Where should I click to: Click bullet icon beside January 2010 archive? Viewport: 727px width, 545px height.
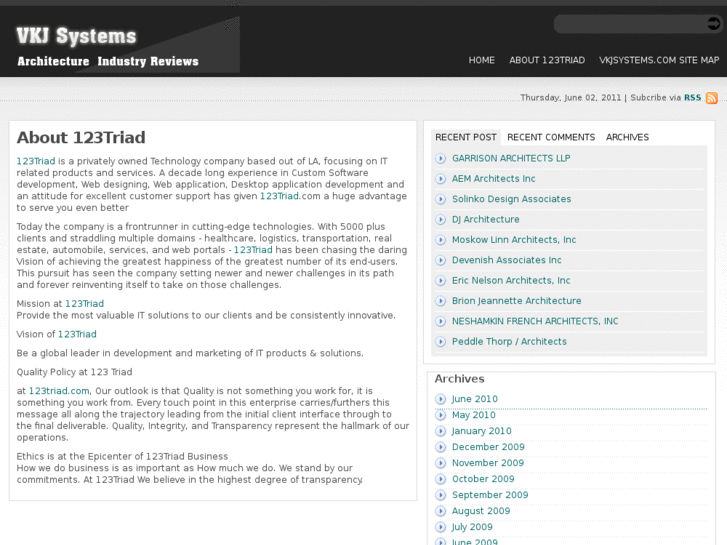click(440, 431)
